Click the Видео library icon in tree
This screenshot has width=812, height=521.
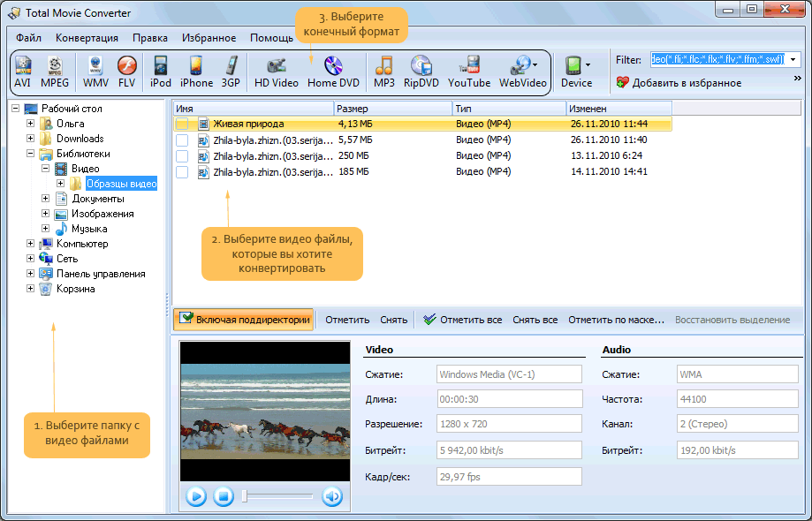point(61,169)
